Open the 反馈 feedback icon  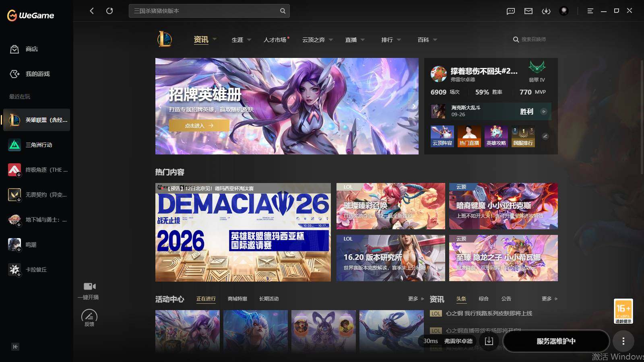(89, 316)
